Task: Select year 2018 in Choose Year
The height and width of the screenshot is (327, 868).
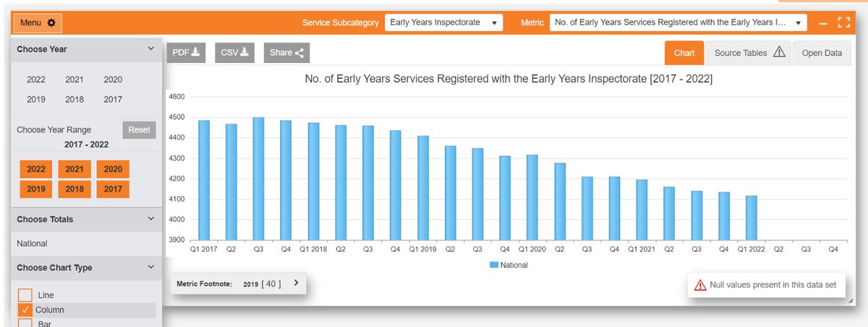Action: pyautogui.click(x=75, y=99)
